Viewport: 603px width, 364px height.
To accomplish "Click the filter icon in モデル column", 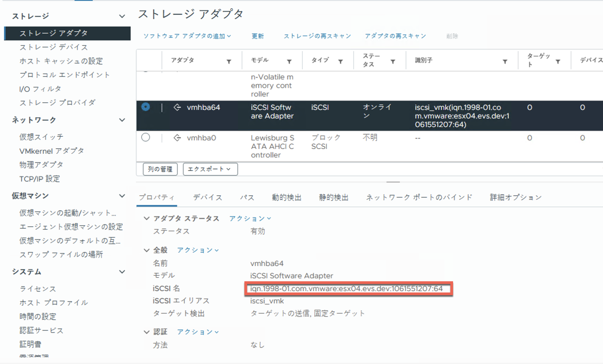I will click(289, 62).
